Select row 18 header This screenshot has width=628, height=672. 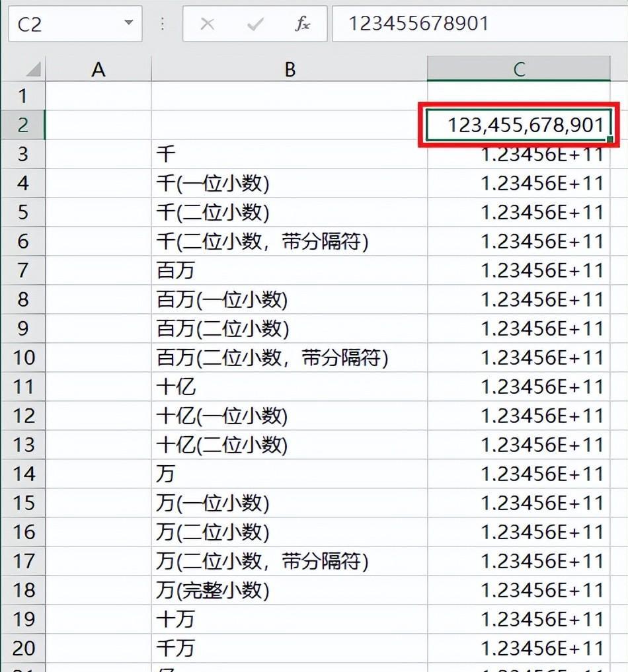pos(22,590)
